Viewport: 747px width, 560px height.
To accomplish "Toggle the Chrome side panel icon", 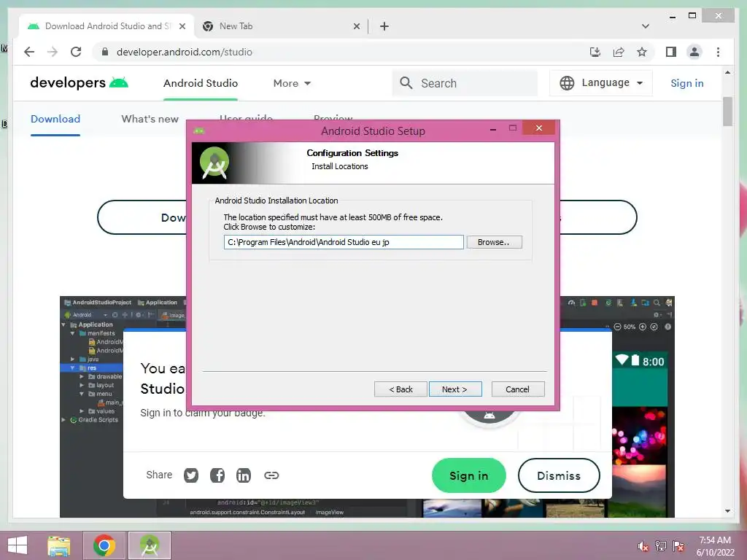I will 671,52.
